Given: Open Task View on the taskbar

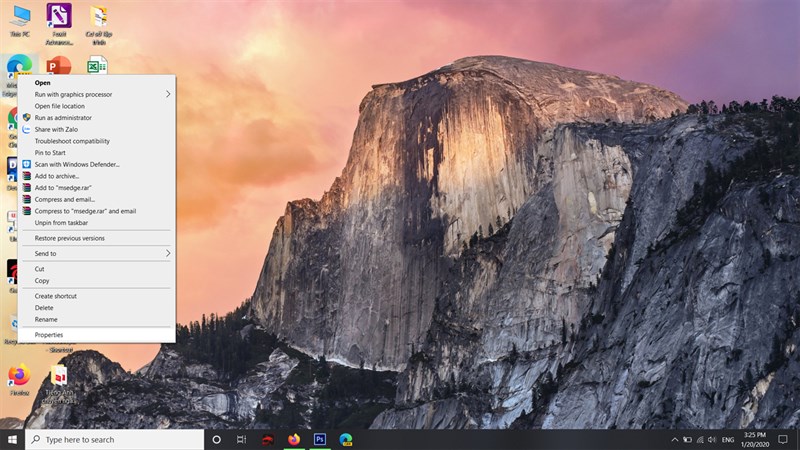Looking at the screenshot, I should click(x=241, y=439).
